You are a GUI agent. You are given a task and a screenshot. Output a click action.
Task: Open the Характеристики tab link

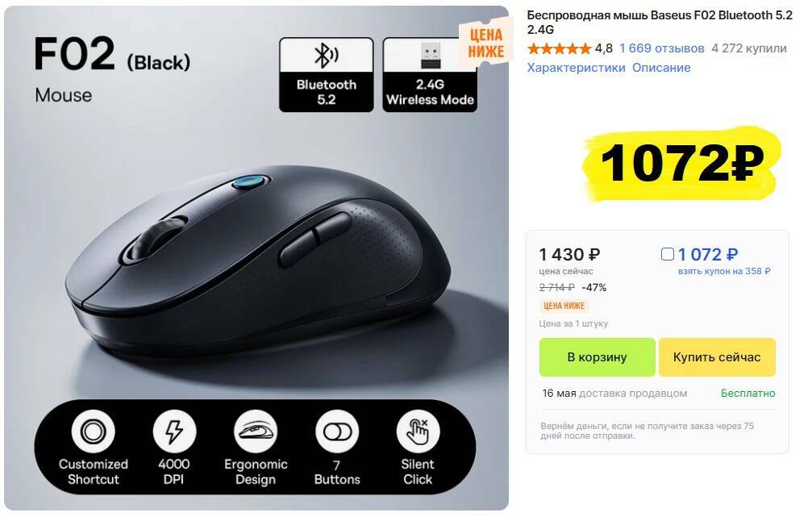click(x=576, y=68)
